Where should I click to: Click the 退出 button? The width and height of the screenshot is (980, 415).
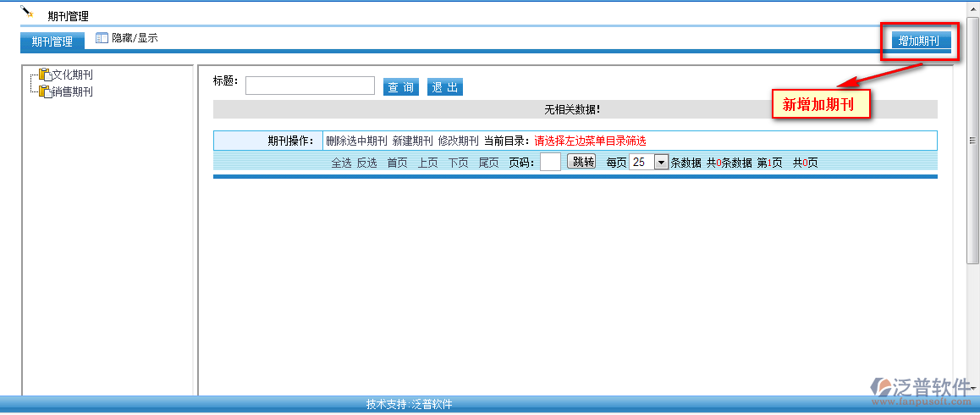(445, 87)
